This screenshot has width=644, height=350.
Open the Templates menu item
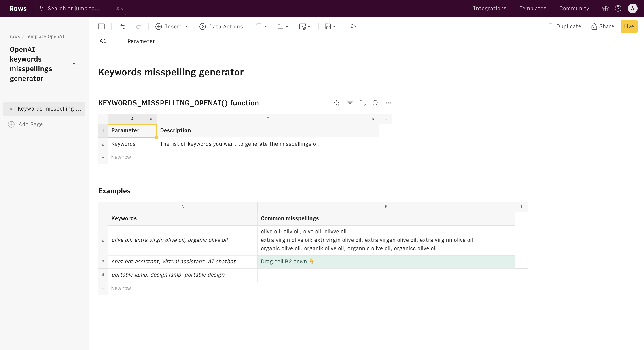point(533,9)
